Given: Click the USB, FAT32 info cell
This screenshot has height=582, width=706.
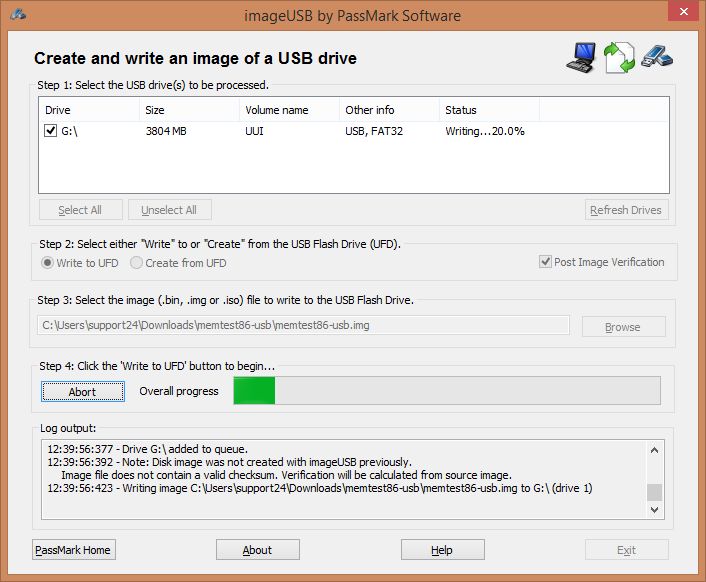Looking at the screenshot, I should [x=374, y=131].
